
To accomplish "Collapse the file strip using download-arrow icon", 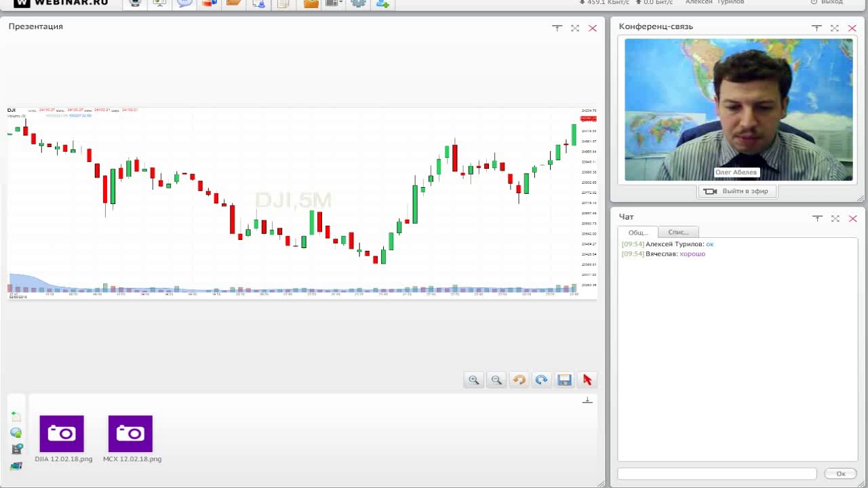I will tap(587, 401).
